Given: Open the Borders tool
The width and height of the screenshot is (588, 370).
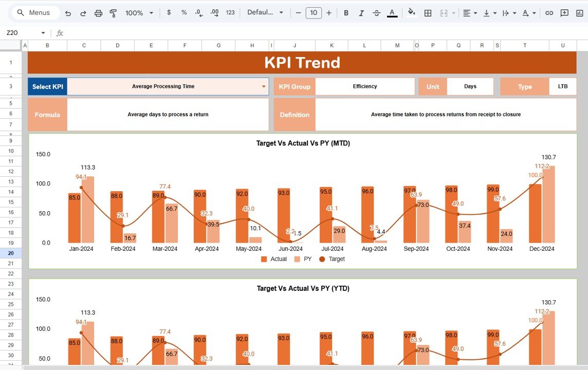Looking at the screenshot, I should (427, 13).
